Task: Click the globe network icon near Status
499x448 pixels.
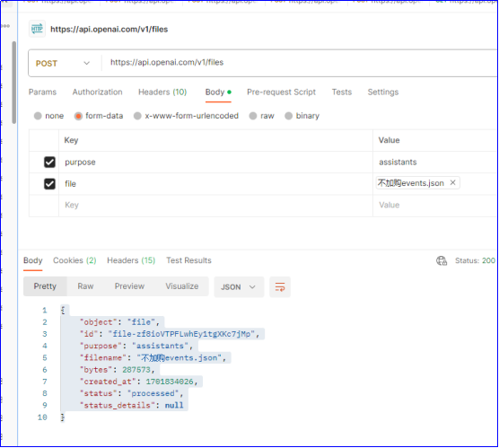Action: [442, 260]
